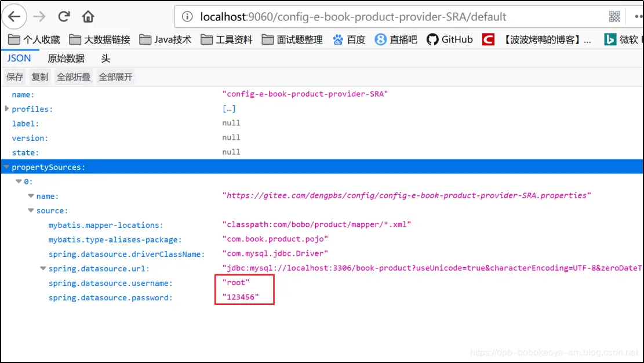This screenshot has height=363, width=644.
Task: Open the QR code icon in address bar
Action: pyautogui.click(x=614, y=16)
